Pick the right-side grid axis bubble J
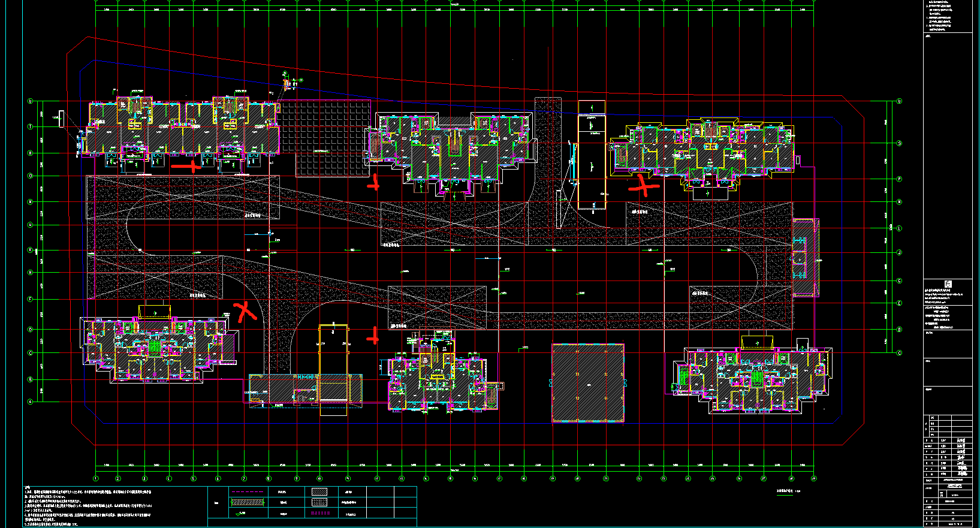The image size is (980, 528). tap(899, 253)
